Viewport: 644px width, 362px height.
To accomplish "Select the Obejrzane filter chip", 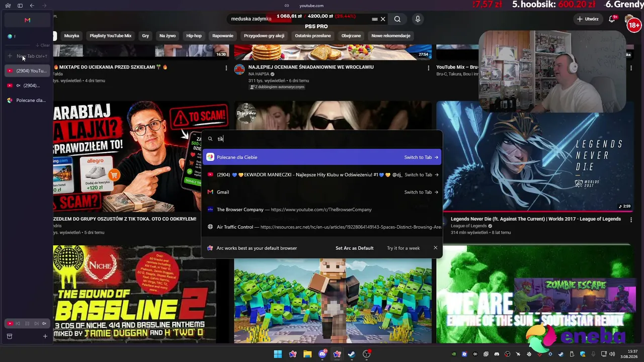I will click(351, 36).
